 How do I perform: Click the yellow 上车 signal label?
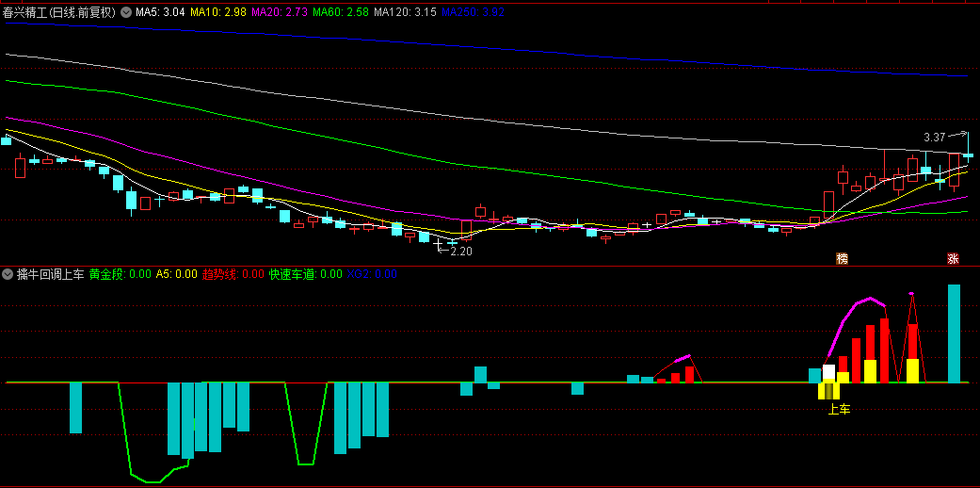pos(840,410)
